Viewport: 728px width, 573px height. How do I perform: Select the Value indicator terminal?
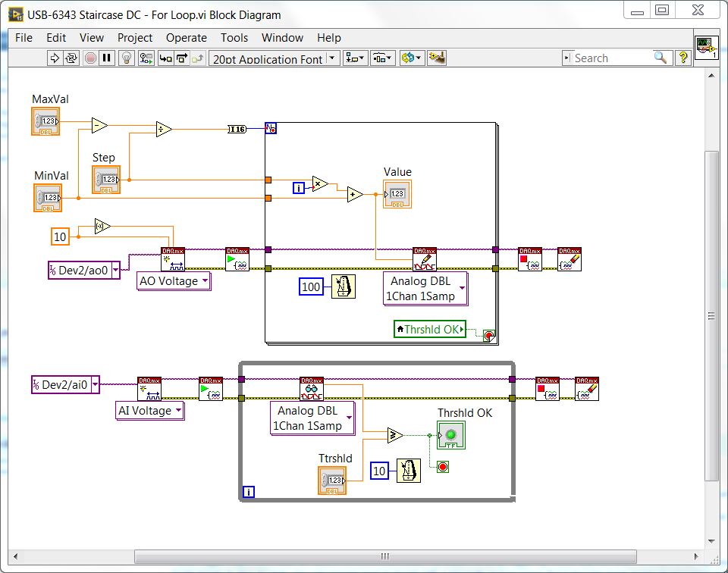click(x=397, y=194)
